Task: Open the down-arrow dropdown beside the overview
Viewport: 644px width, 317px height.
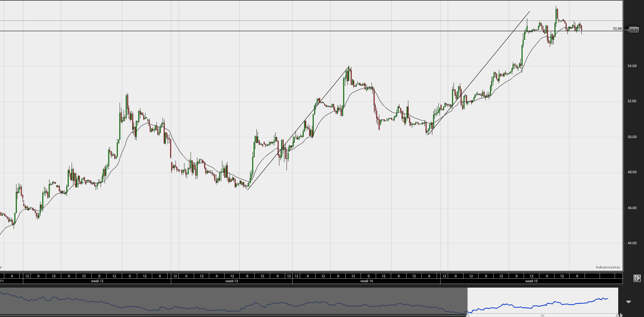Action: pos(628,302)
